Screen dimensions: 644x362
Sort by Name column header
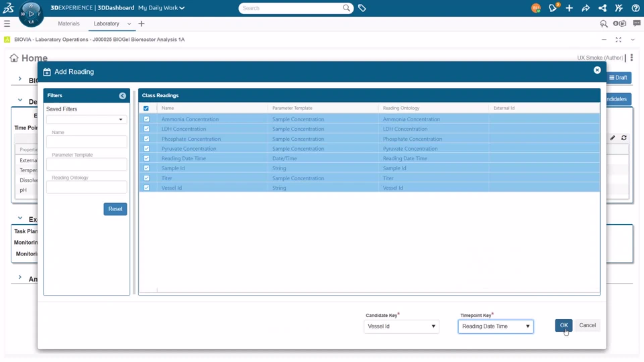[168, 108]
